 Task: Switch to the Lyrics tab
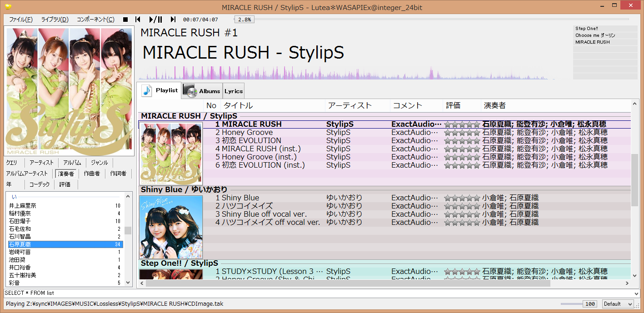coord(233,91)
